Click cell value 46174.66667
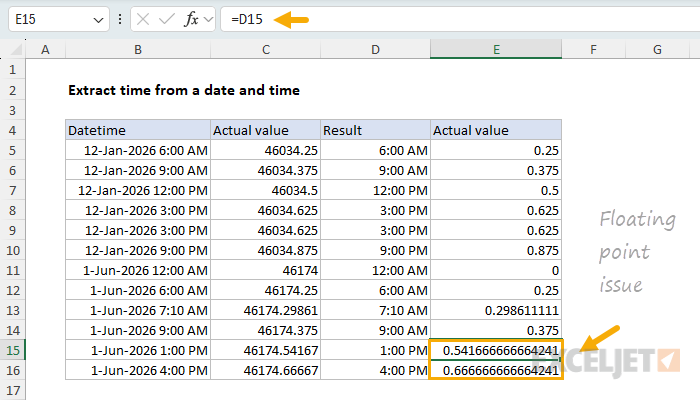Screen dimensions: 700x400 (x=266, y=371)
